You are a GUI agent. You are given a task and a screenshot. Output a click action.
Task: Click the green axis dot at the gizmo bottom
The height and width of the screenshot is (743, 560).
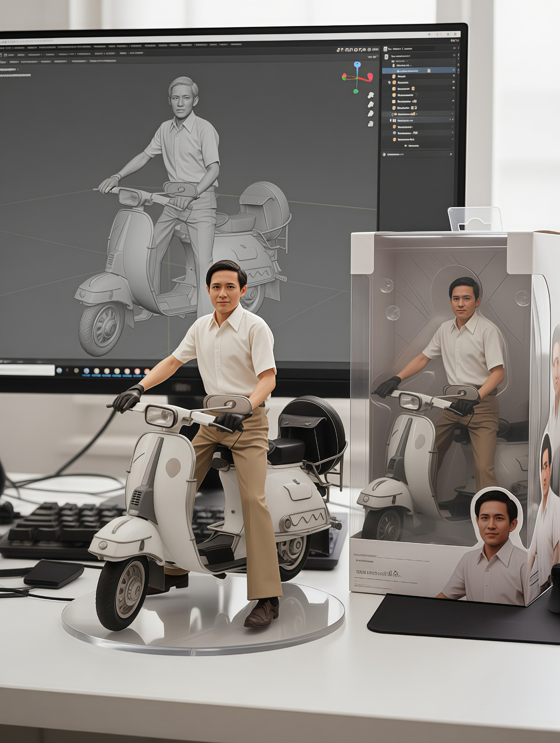(x=356, y=91)
